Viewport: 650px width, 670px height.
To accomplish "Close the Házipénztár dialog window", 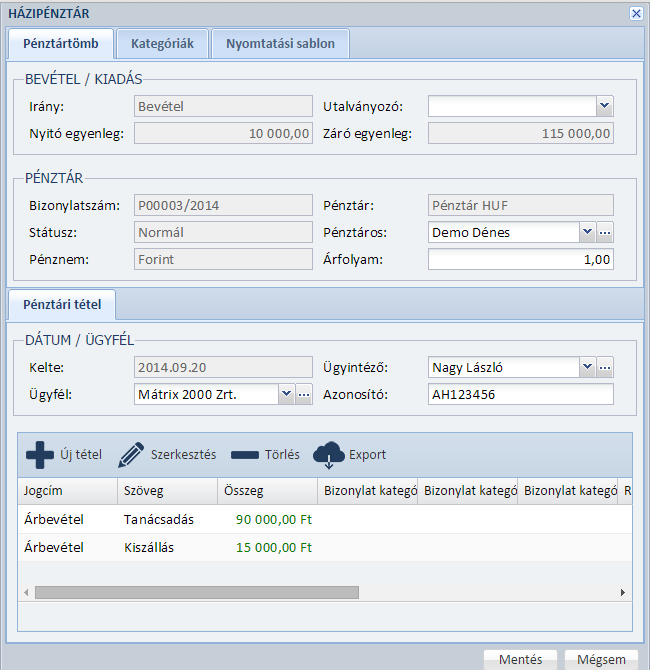I will (636, 13).
